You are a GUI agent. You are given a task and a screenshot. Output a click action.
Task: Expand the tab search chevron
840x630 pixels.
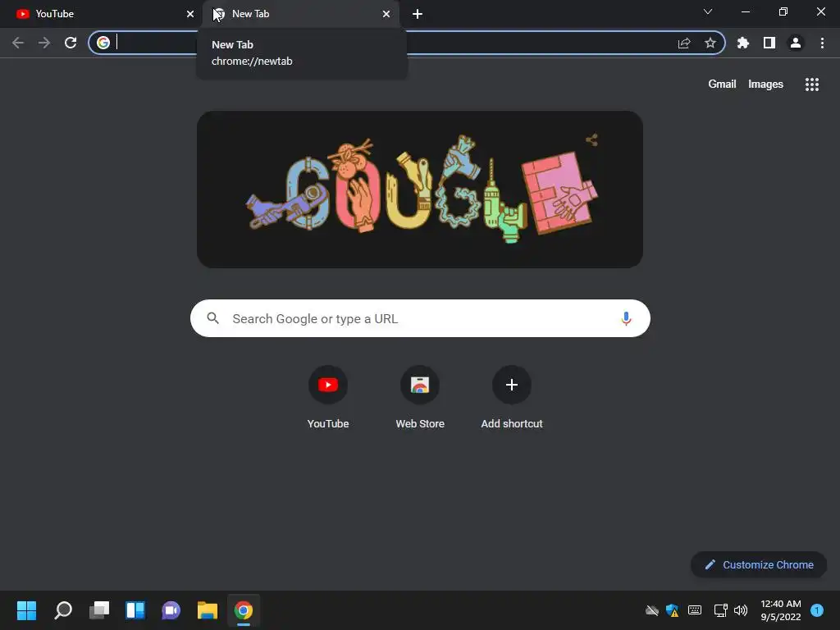click(x=708, y=11)
